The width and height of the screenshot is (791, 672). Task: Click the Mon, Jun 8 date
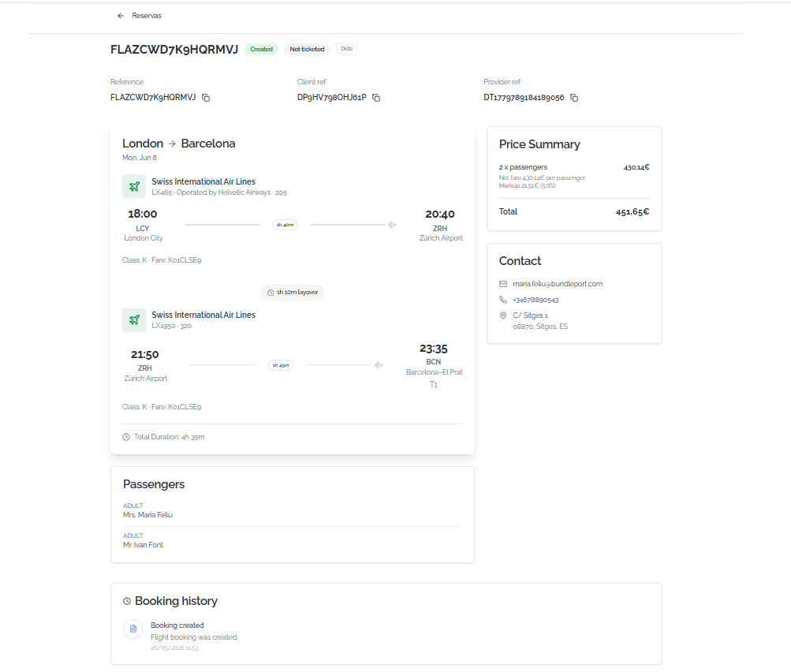coord(140,158)
